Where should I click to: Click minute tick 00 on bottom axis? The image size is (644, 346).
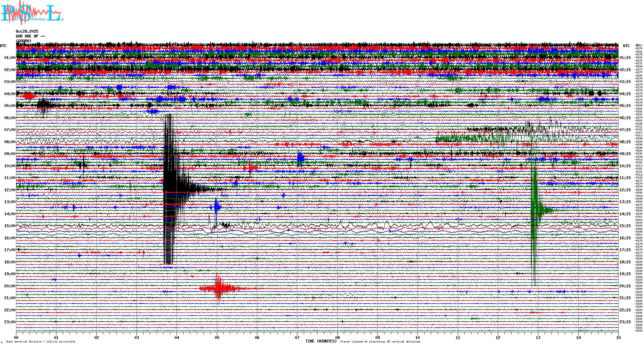click(16, 337)
